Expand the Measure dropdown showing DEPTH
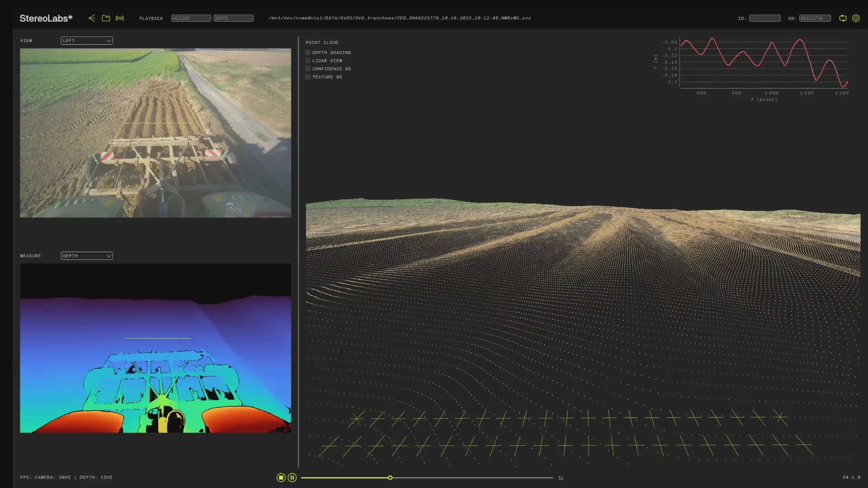868x488 pixels. coord(87,256)
